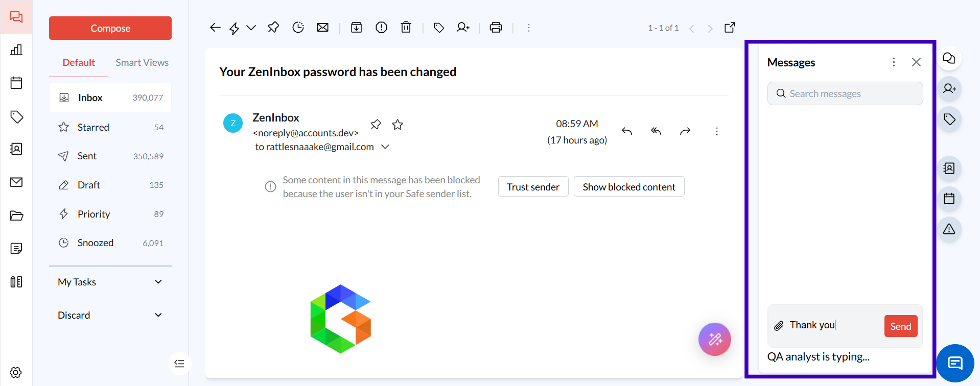Pin the ZenInbox message beside sender name
The width and height of the screenshot is (980, 386).
coord(376,125)
